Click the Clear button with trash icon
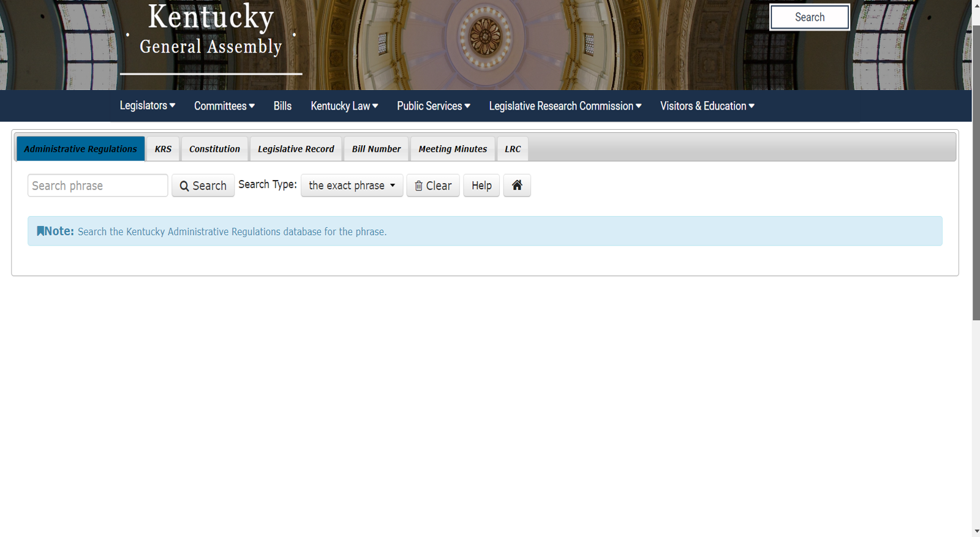980x537 pixels. click(x=433, y=186)
